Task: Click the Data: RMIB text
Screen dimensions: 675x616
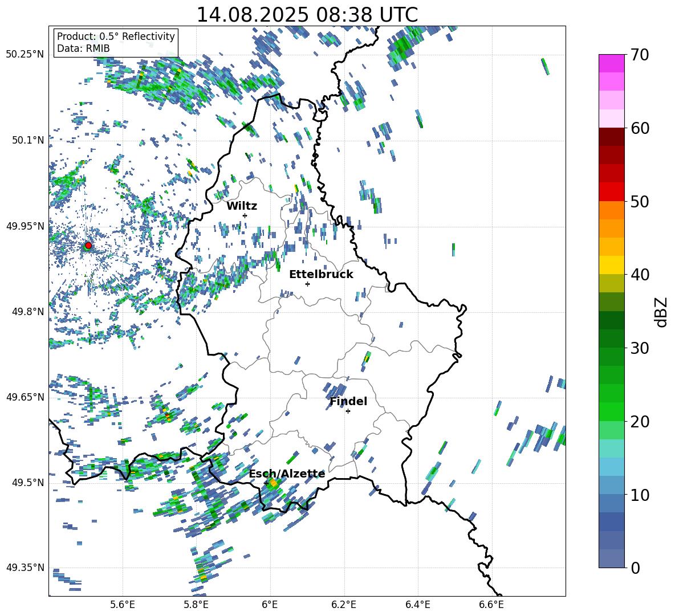Action: (x=83, y=48)
